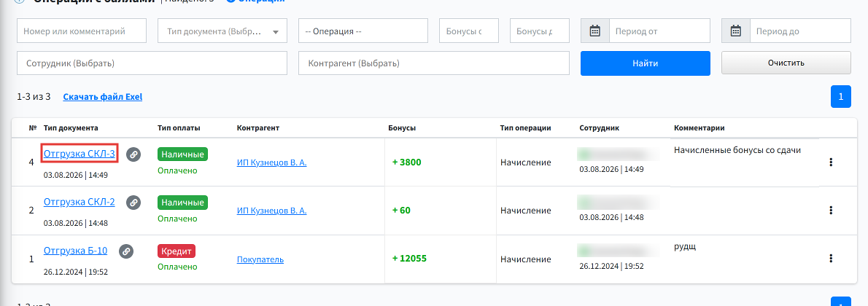Select page 1 in top pagination
Image resolution: width=868 pixels, height=306 pixels.
tap(841, 97)
